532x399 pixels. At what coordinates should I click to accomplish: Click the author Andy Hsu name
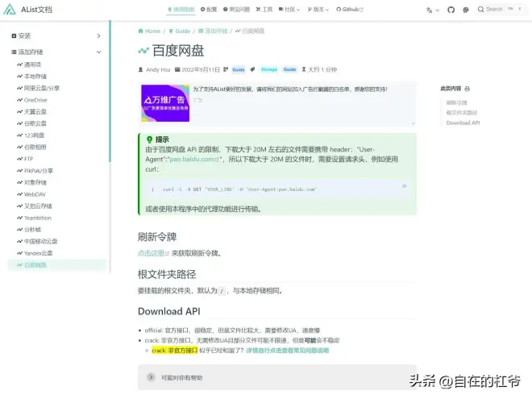tap(158, 69)
